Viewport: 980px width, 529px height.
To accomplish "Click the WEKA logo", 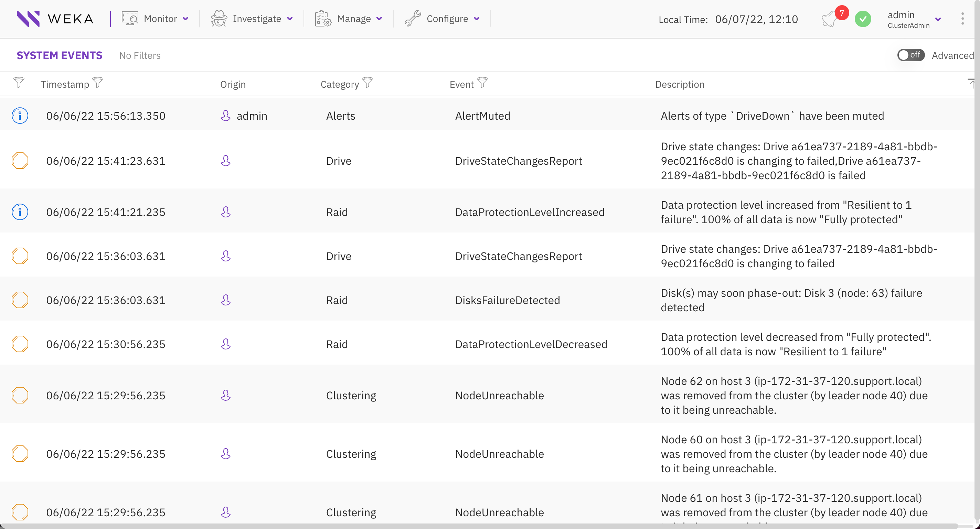I will (55, 18).
